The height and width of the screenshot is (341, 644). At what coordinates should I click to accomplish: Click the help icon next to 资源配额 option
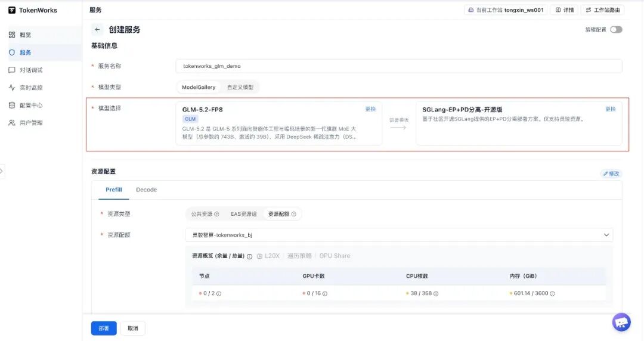tap(293, 214)
